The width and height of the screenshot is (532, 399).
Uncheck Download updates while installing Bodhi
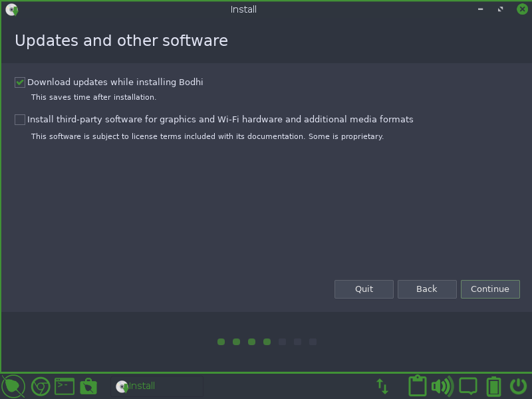click(20, 82)
